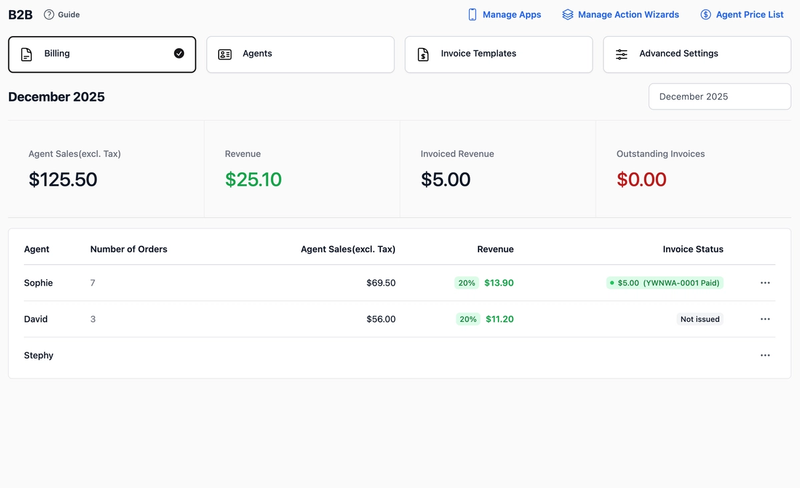Switch to the Billing tab

102,54
